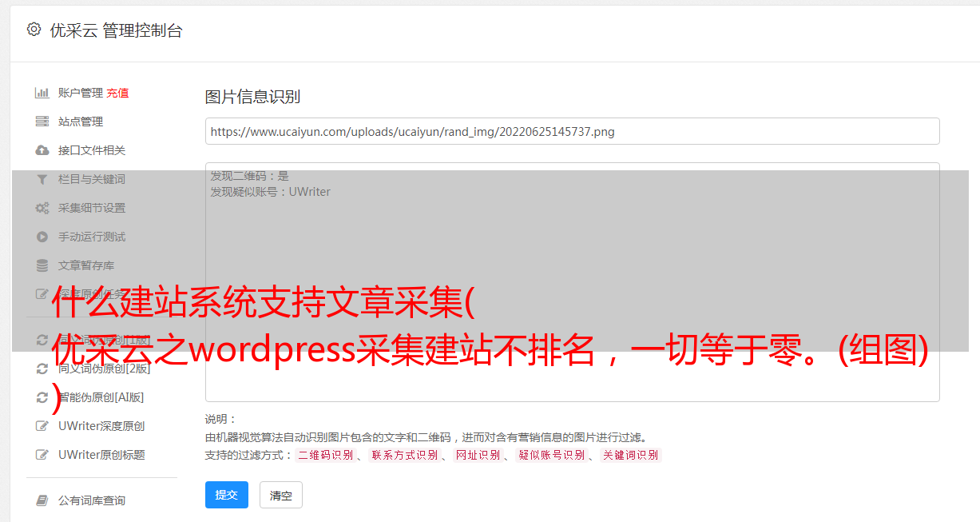Click the image URL input field
Image resolution: width=980 pixels, height=522 pixels.
572,131
